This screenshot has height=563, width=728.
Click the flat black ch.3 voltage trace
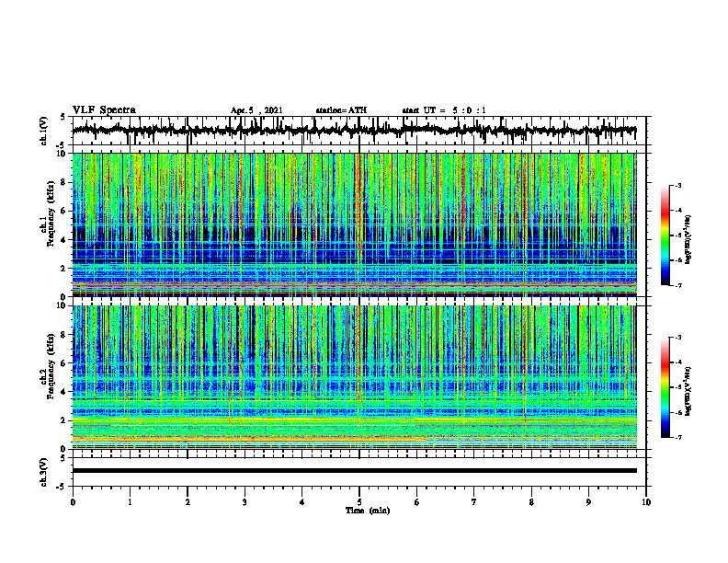355,471
